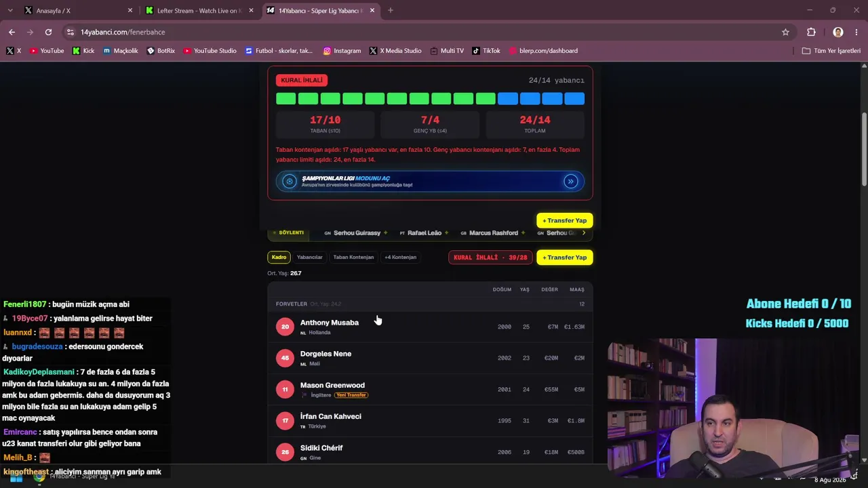Add Rafael Leão from the rumor ticker
The height and width of the screenshot is (488, 868).
(x=446, y=233)
